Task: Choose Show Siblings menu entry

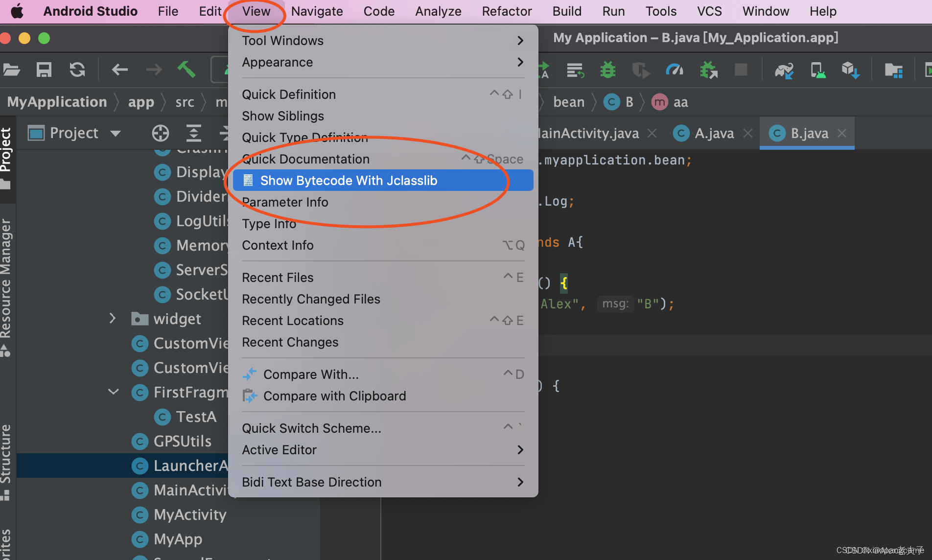Action: coord(383,116)
